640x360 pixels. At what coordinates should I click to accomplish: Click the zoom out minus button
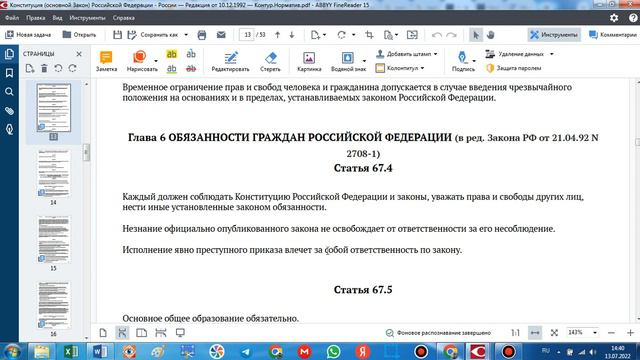611,333
